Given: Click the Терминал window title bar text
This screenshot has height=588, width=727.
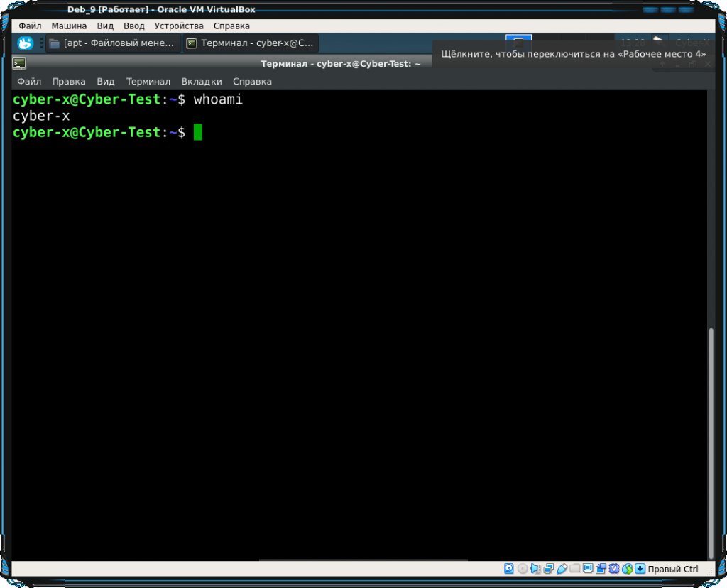Looking at the screenshot, I should click(341, 64).
